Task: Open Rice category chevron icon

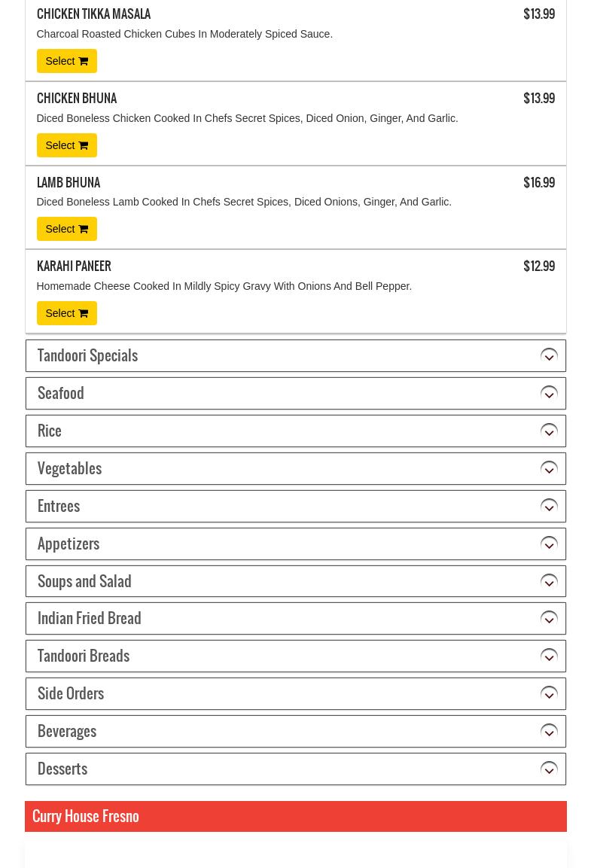Action: coord(549,431)
